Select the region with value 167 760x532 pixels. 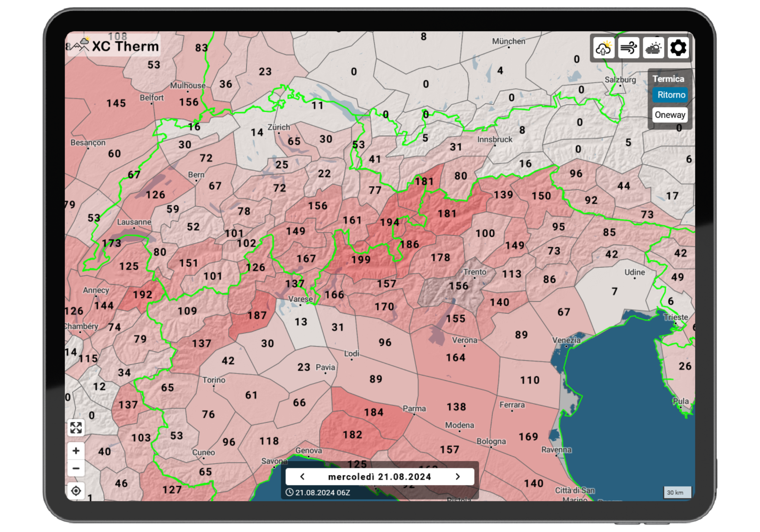[x=306, y=259]
